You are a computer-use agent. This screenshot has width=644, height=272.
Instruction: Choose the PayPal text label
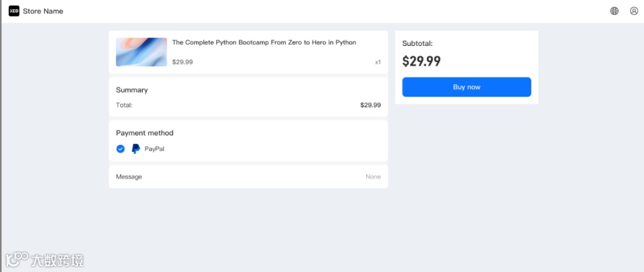pos(154,149)
